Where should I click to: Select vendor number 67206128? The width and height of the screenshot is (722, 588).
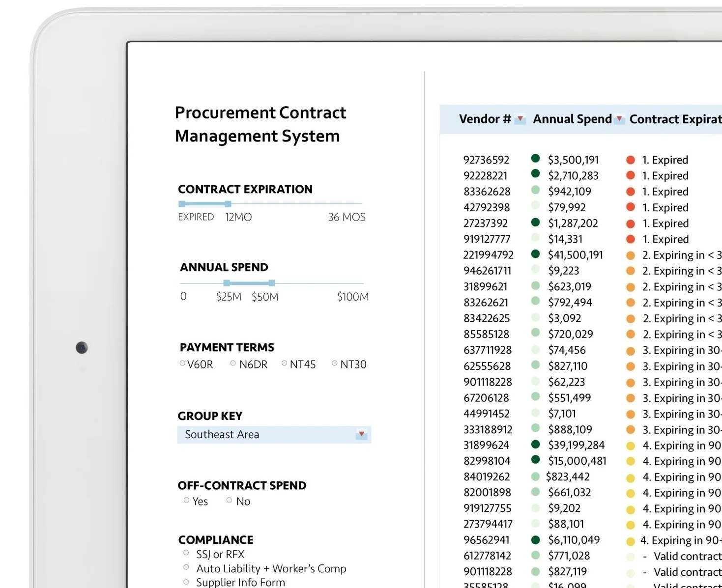(x=486, y=397)
